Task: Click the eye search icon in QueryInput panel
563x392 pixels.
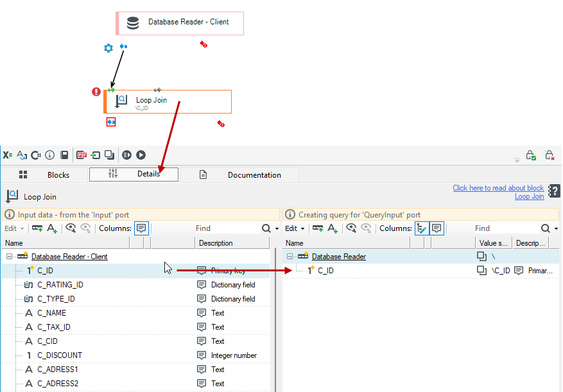Action: click(x=351, y=228)
